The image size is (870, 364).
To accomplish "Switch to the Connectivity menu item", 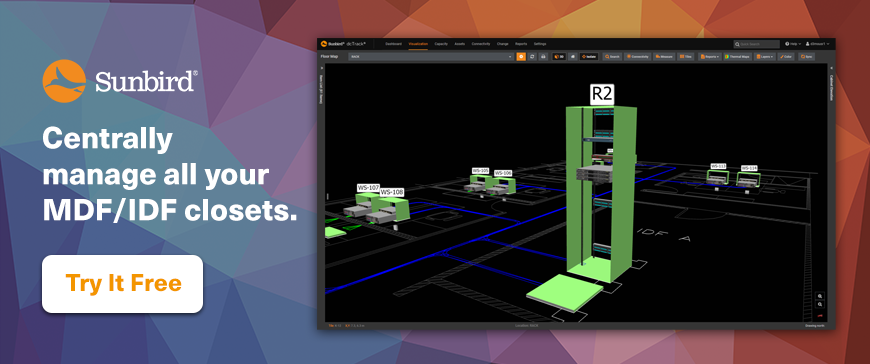I will (x=480, y=44).
